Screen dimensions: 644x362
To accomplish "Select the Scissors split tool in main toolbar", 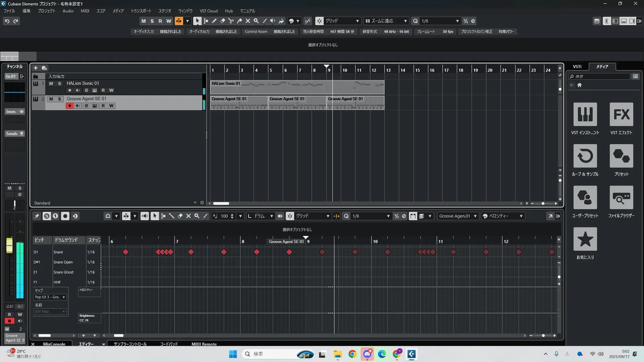I will click(x=231, y=21).
